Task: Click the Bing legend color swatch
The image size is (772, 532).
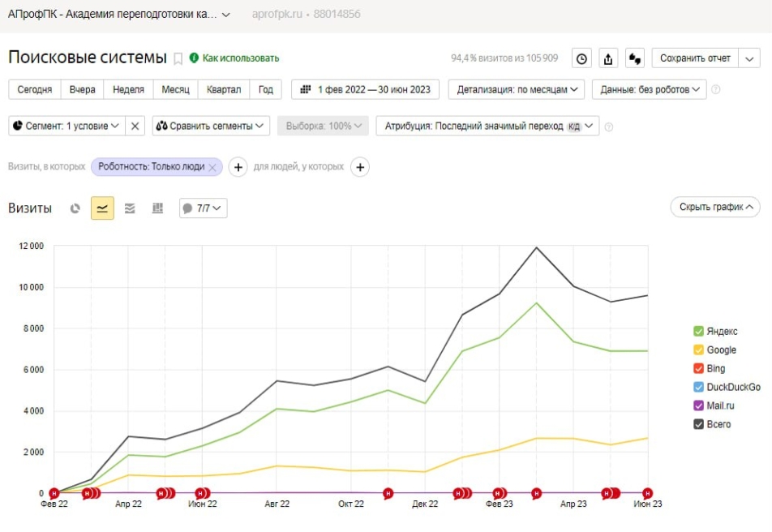Action: (698, 368)
